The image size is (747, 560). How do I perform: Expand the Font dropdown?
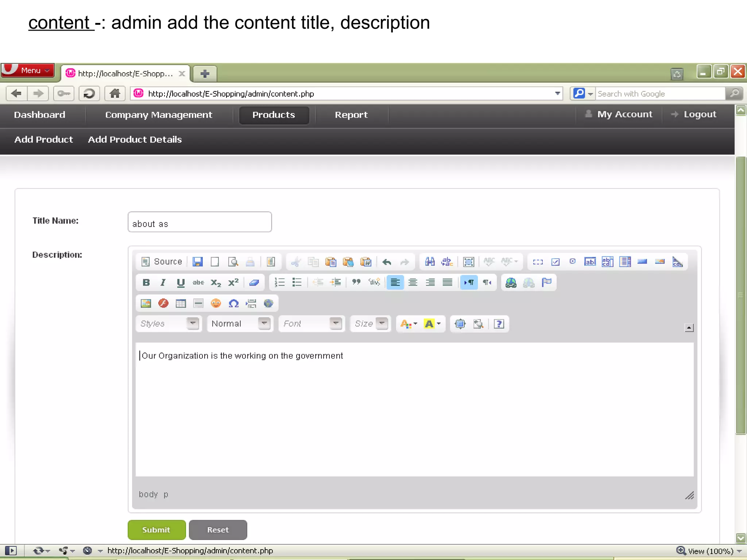(x=336, y=323)
